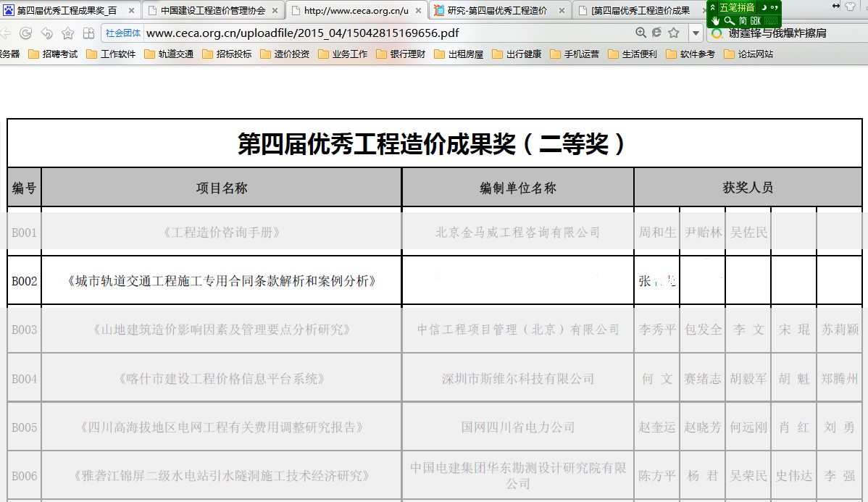Viewport: 868px width, 502px height.
Task: Click the IME magnifier search icon
Action: [x=729, y=21]
